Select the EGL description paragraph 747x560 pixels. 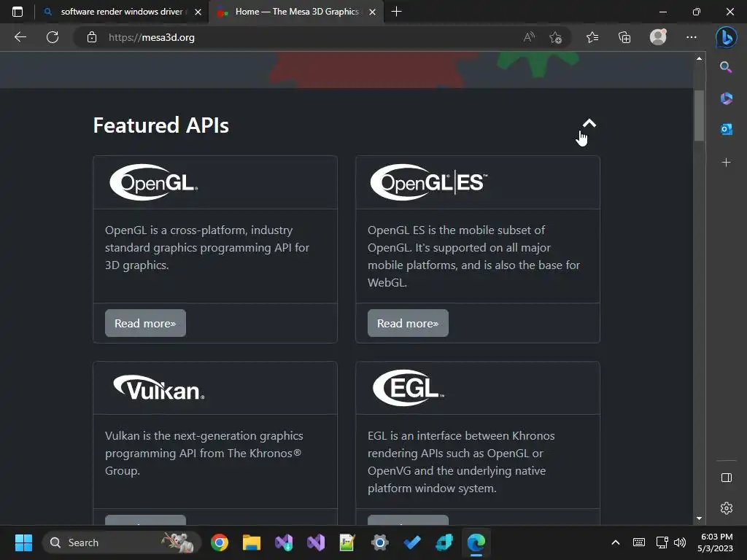pyautogui.click(x=461, y=462)
